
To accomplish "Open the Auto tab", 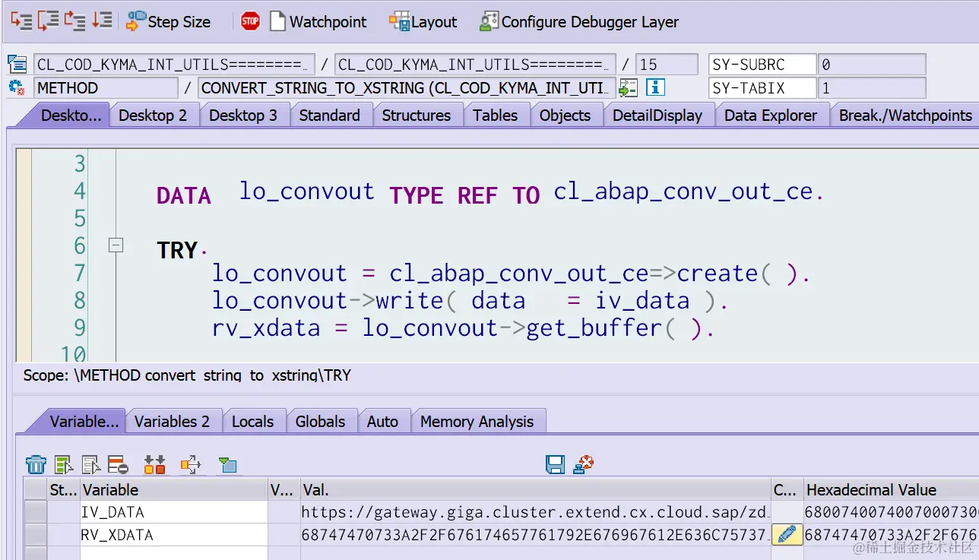I will 382,422.
